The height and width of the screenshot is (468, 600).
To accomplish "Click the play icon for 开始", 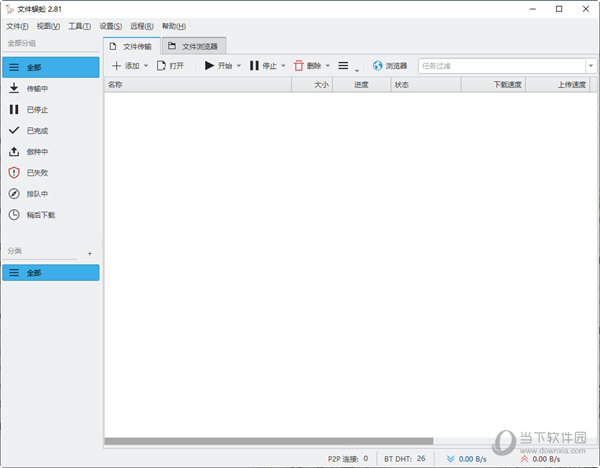I will click(x=209, y=65).
